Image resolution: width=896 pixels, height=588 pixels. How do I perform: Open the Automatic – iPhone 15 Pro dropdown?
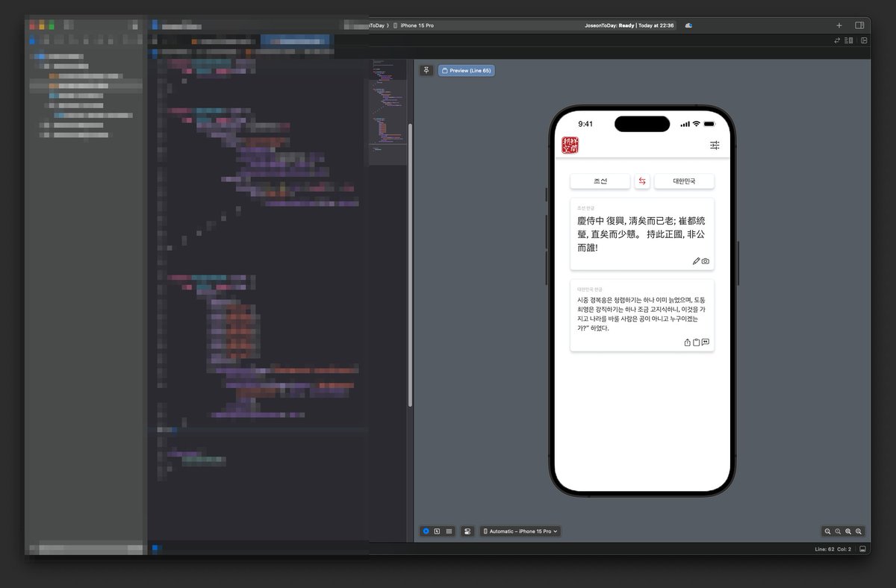click(520, 531)
